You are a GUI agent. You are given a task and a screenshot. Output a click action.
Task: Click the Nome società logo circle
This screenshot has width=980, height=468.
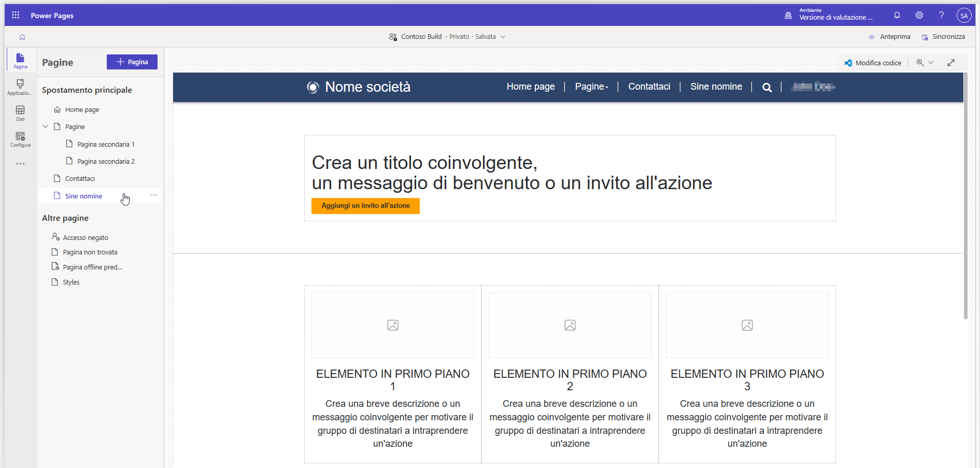tap(313, 87)
